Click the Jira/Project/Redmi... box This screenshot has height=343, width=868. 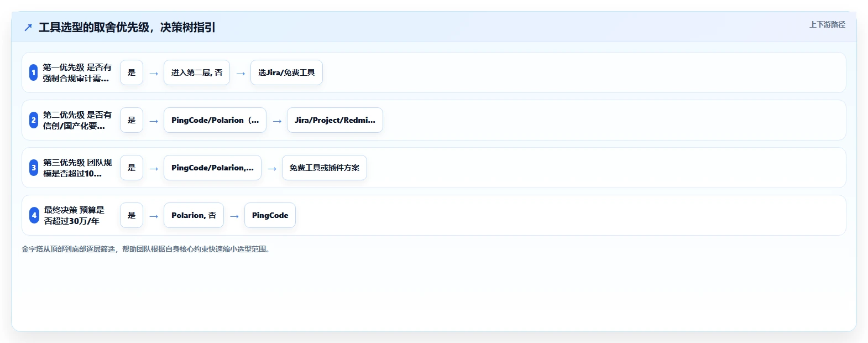click(335, 120)
